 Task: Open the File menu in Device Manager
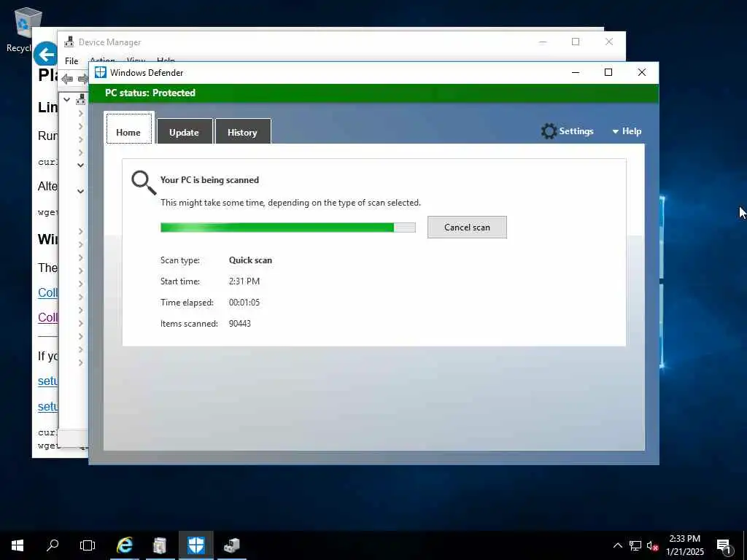[x=71, y=61]
